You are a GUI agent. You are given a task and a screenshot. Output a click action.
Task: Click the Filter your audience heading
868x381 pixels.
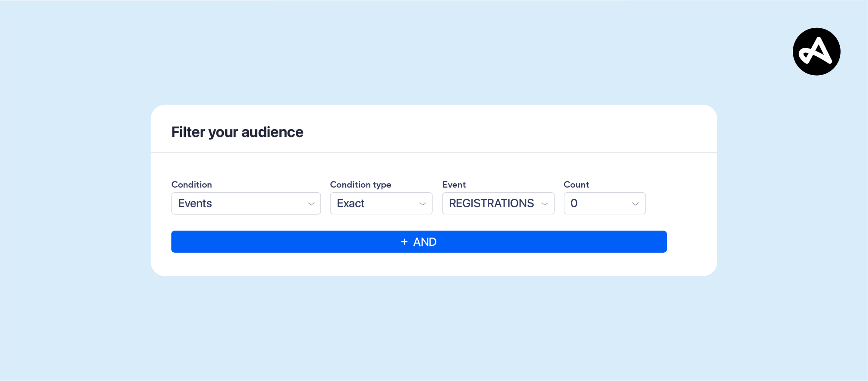[x=237, y=132]
